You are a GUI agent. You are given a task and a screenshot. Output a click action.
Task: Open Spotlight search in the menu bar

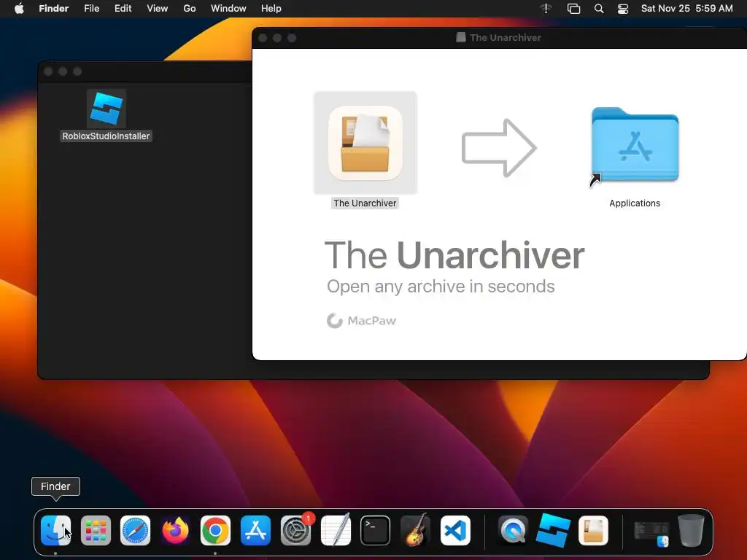599,9
